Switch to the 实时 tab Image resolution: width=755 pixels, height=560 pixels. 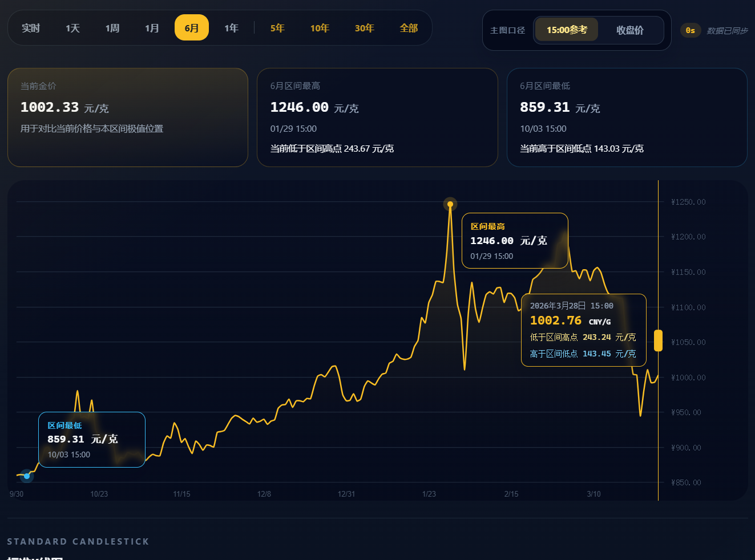pyautogui.click(x=31, y=27)
